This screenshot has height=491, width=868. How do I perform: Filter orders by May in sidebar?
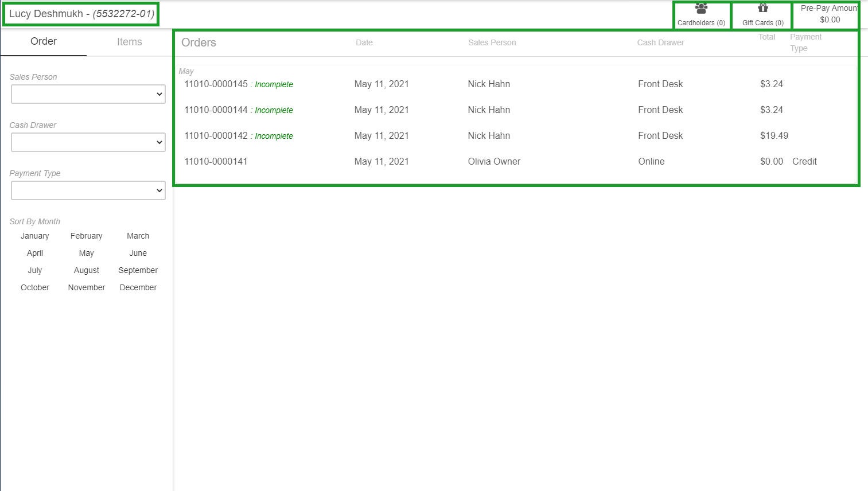87,253
